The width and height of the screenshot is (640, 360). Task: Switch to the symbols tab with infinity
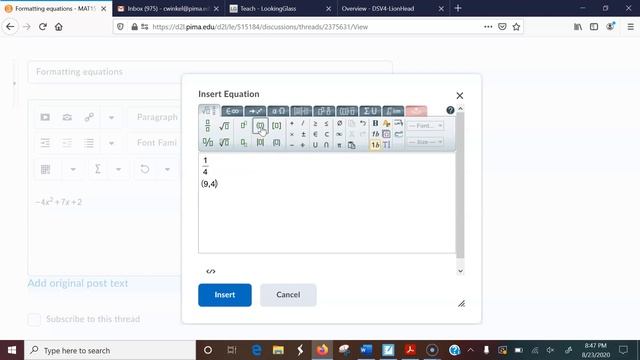[232, 111]
